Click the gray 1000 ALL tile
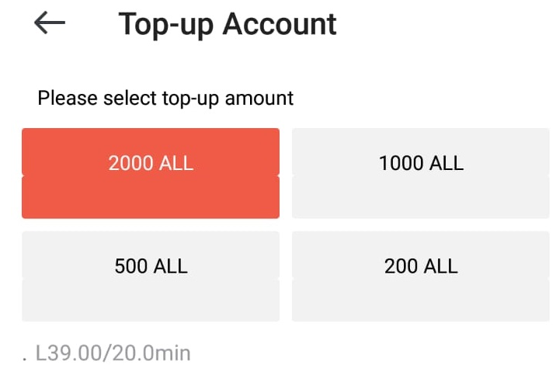The height and width of the screenshot is (392, 556). (420, 172)
